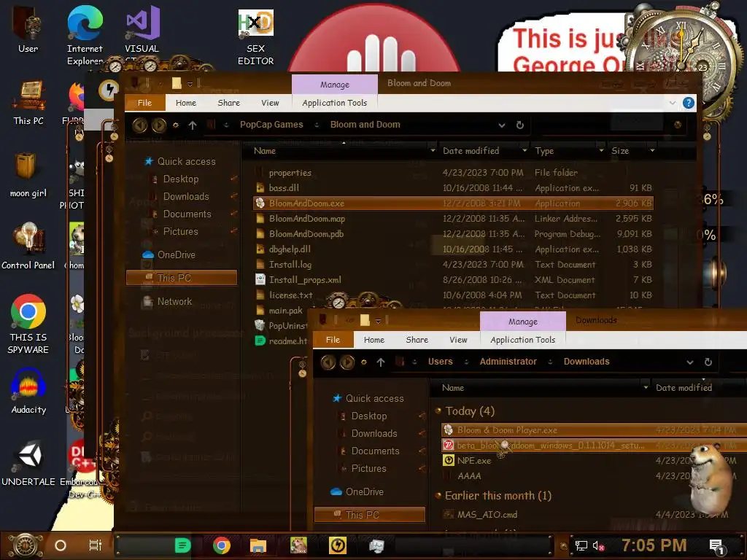Screen dimensions: 747x560
Task: Launch UNDERTALE from the desktop
Action: 28,463
